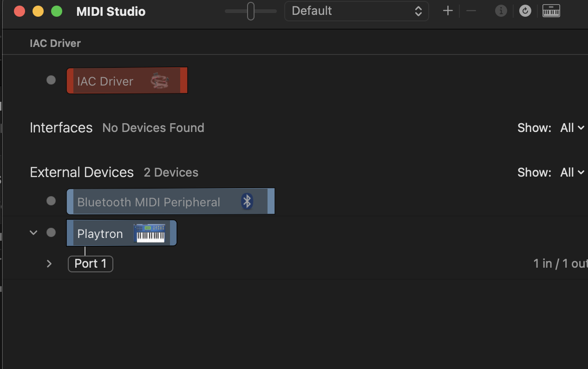
Task: Close the MIDI Studio window
Action: point(20,11)
